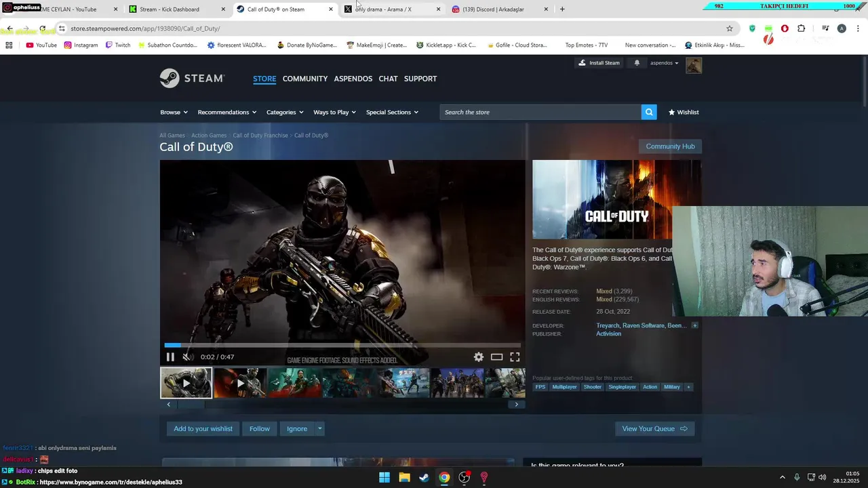Click the Ignore button
This screenshot has width=868, height=488.
297,428
